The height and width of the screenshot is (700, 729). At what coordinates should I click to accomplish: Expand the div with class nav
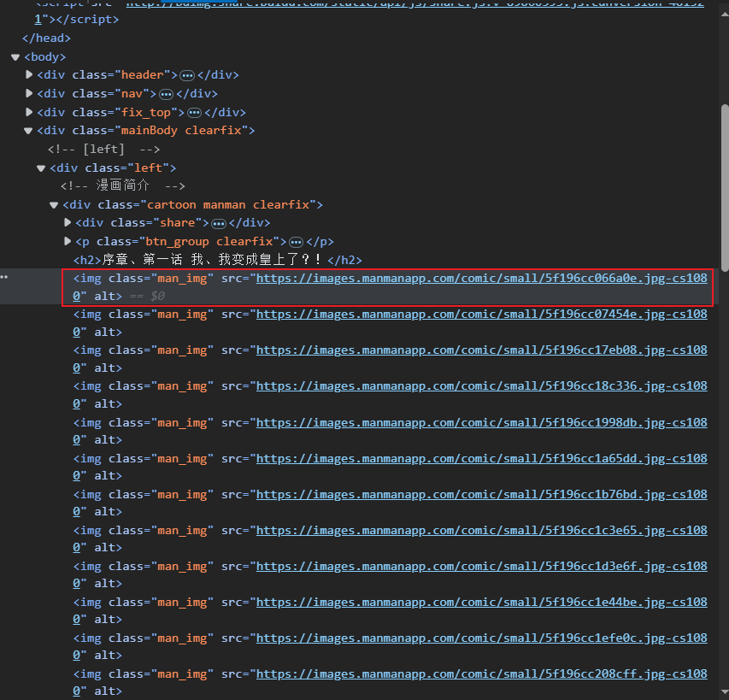(x=28, y=93)
